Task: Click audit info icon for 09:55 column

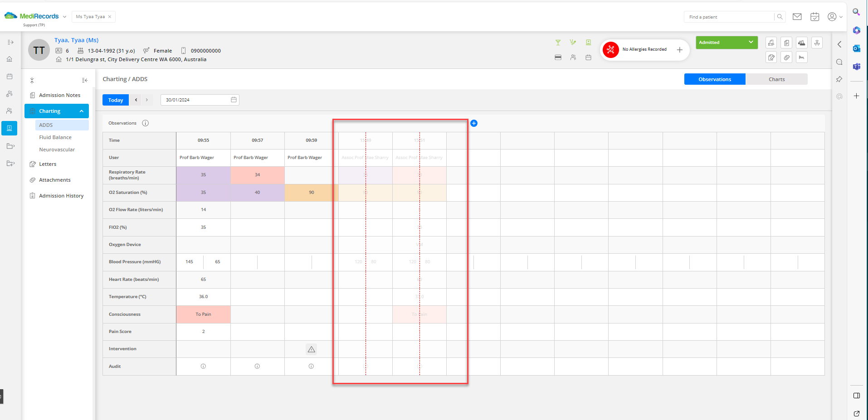Action: pyautogui.click(x=203, y=366)
